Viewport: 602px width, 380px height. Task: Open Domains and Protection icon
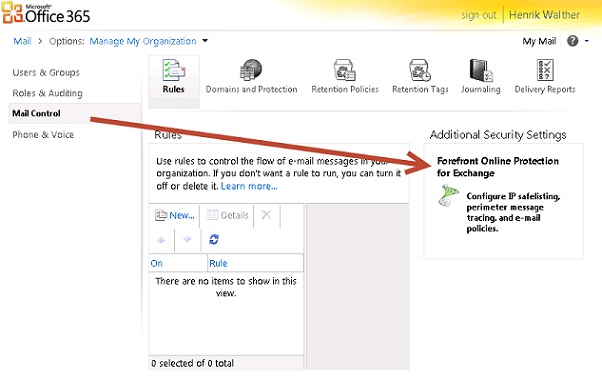click(x=251, y=69)
